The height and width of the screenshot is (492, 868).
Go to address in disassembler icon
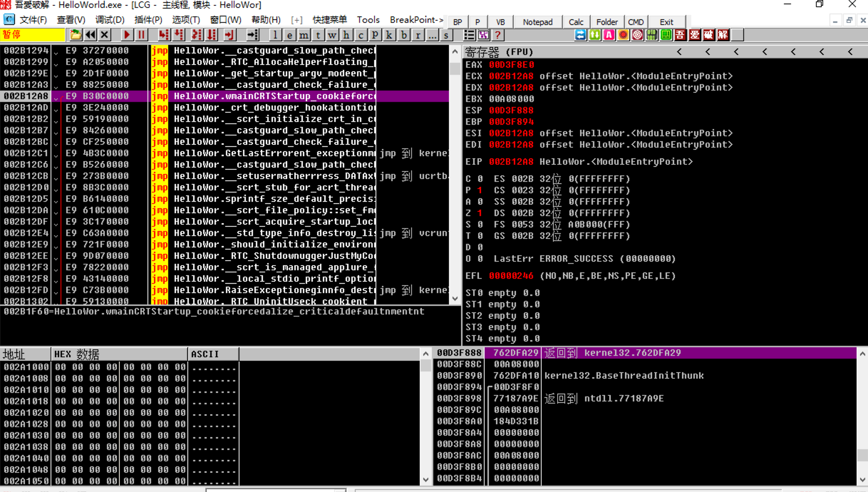253,35
